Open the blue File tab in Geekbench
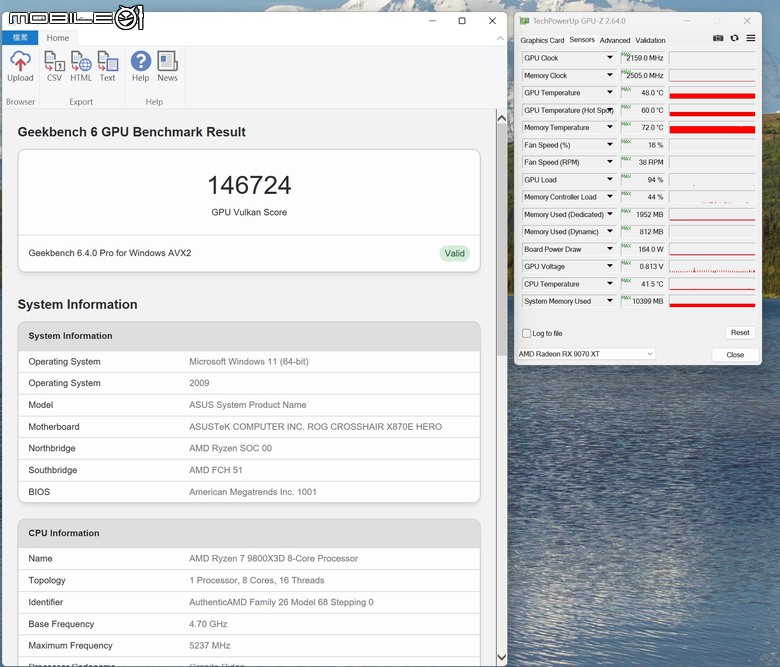Screen dimensions: 780x667 pyautogui.click(x=20, y=38)
